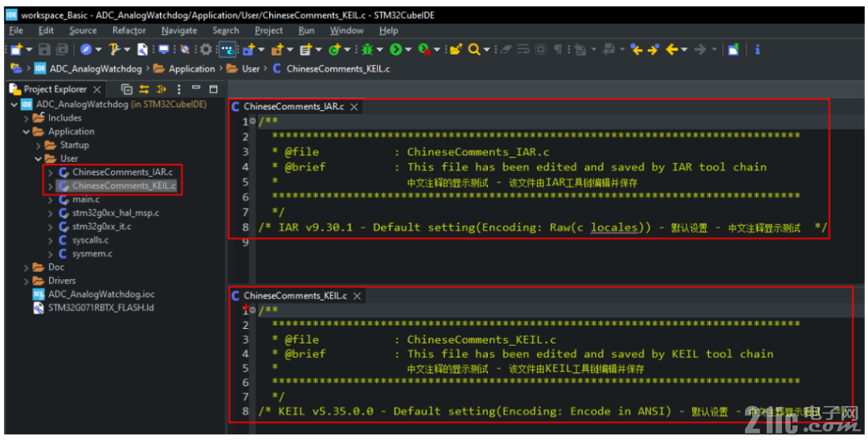This screenshot has width=868, height=440.
Task: Click the Run with red toolbox icon
Action: pyautogui.click(x=424, y=49)
